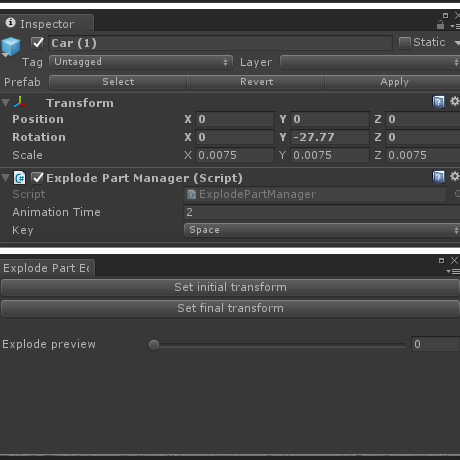Image resolution: width=460 pixels, height=460 pixels.
Task: Collapse the Explode Part Manager foldout
Action: tap(5, 178)
